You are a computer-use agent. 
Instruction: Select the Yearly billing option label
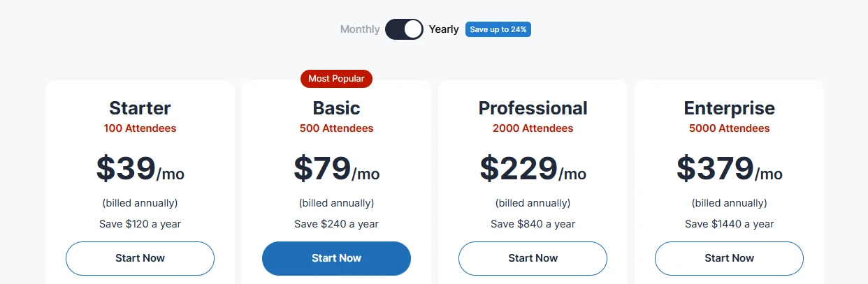pyautogui.click(x=444, y=29)
